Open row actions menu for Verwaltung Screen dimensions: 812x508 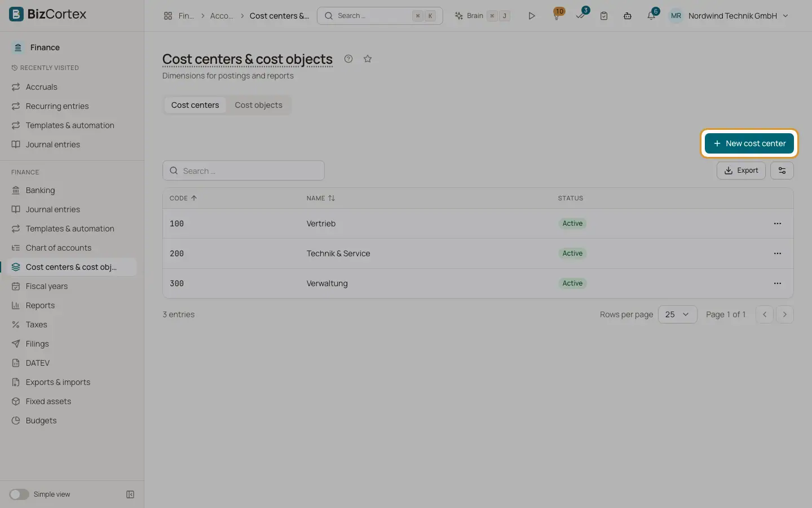(x=778, y=283)
